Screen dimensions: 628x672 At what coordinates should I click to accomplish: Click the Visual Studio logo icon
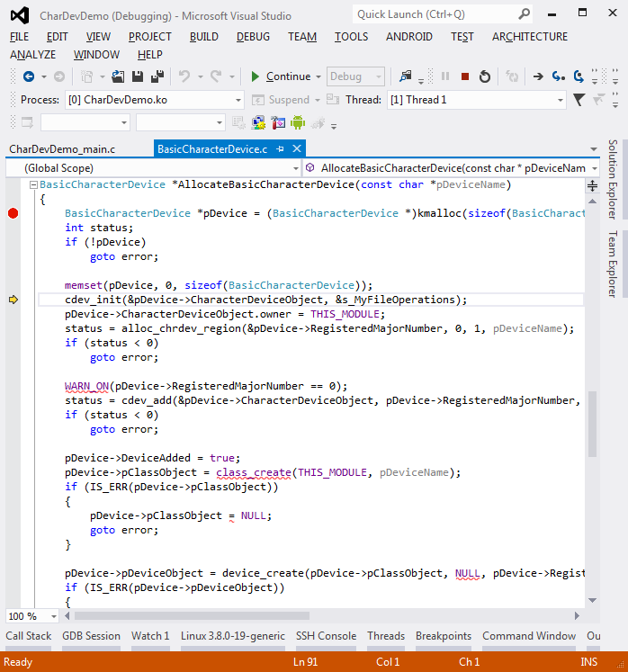(x=20, y=15)
